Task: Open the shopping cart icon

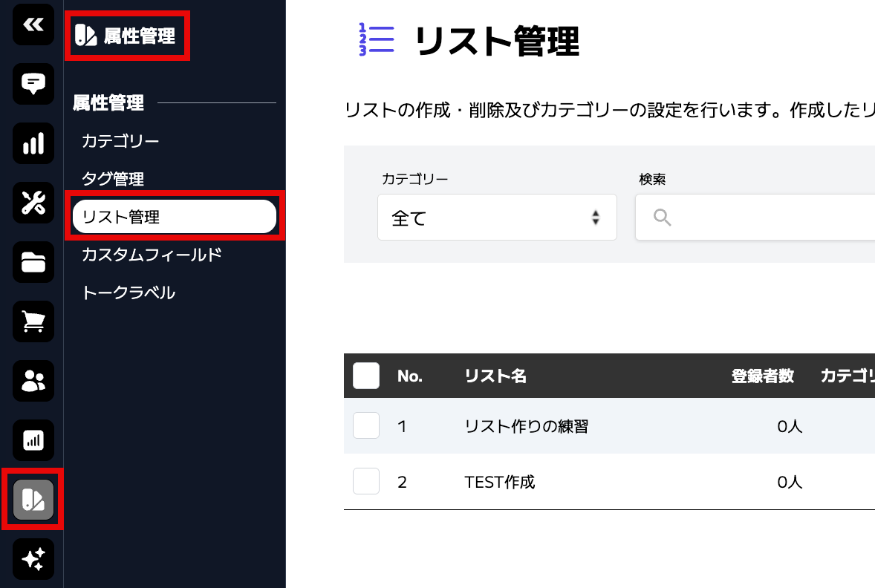Action: tap(33, 321)
